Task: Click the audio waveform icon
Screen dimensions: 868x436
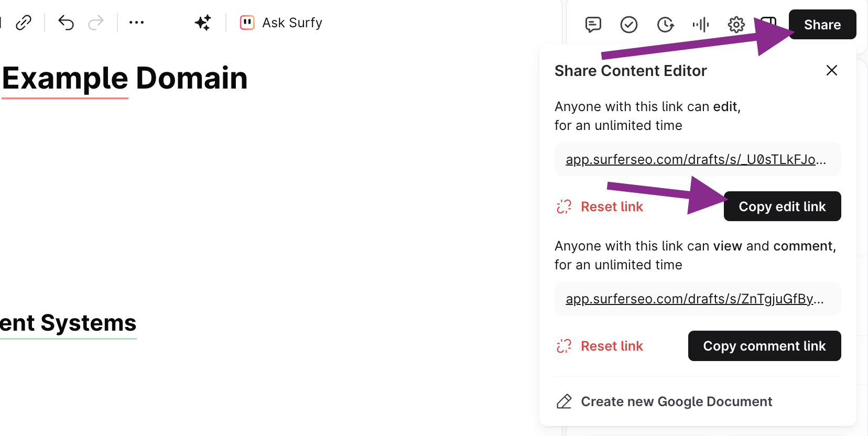Action: (x=700, y=24)
